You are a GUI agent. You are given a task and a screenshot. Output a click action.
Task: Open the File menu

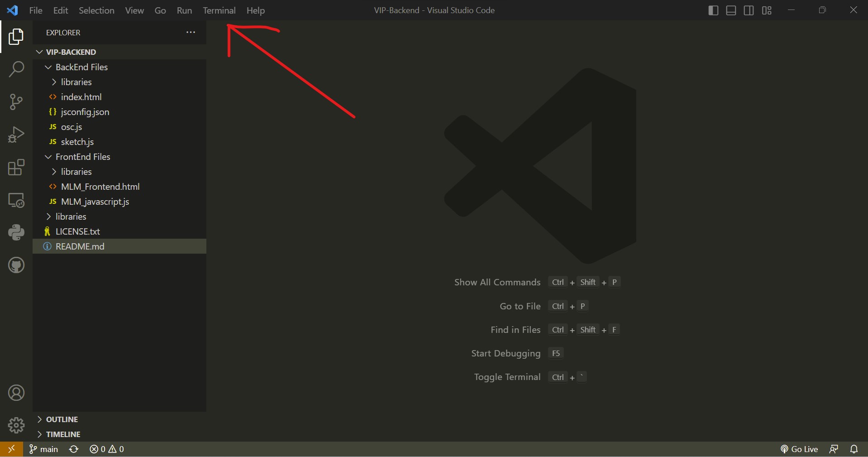tap(36, 10)
